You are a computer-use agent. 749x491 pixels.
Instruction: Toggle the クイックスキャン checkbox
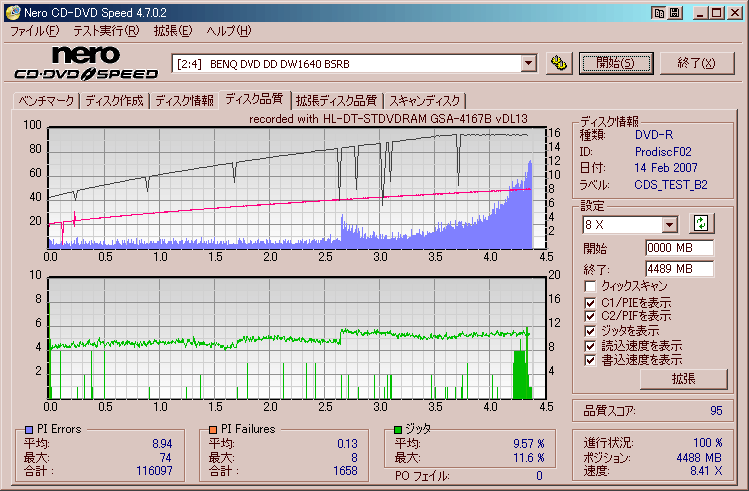590,286
